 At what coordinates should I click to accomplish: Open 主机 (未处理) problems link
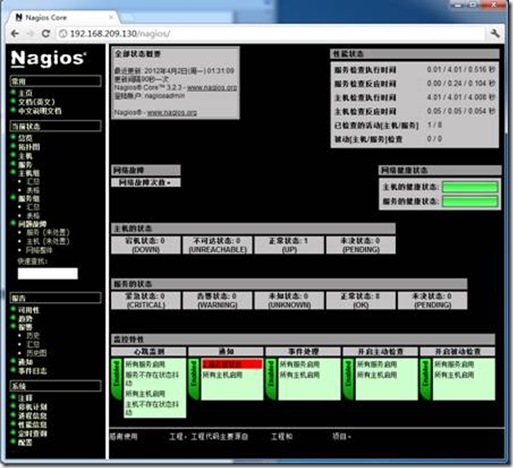tap(48, 241)
